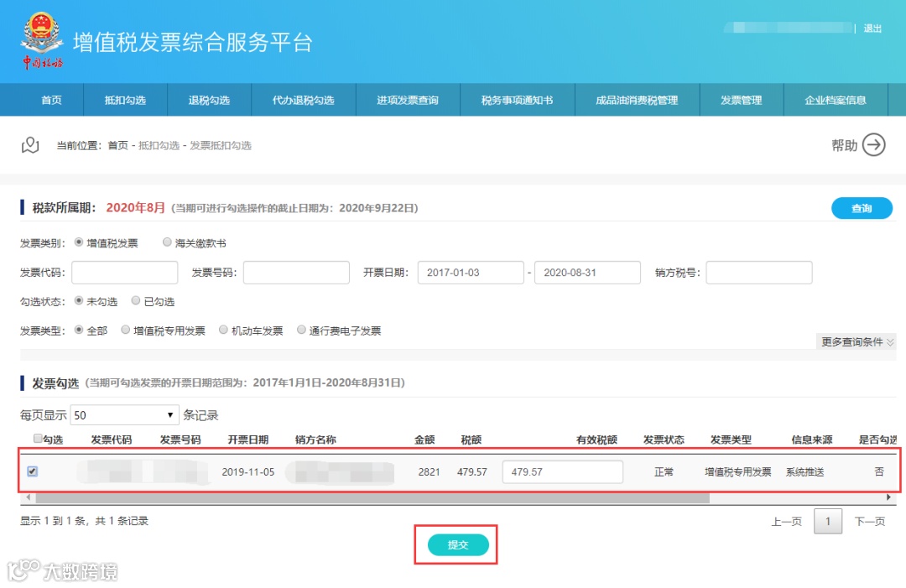Open help via the circled arrow icon
Viewport: 906px width, 588px height.
(873, 145)
